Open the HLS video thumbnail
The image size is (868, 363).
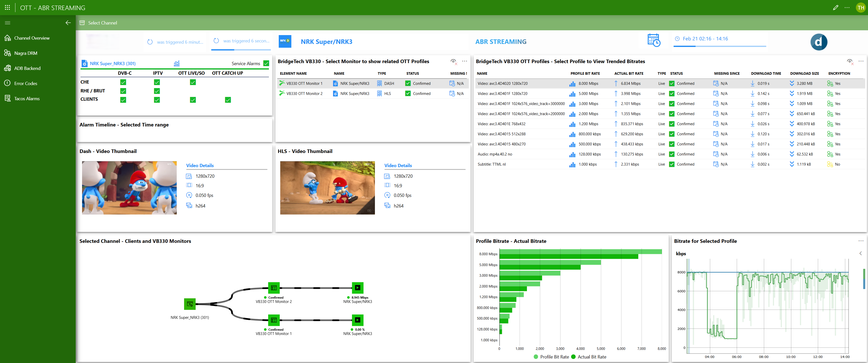coord(327,188)
